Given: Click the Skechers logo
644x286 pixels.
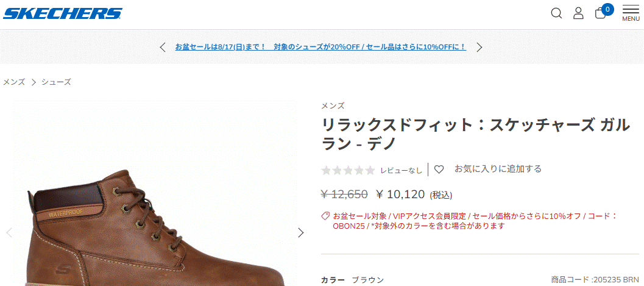Looking at the screenshot, I should pyautogui.click(x=62, y=13).
